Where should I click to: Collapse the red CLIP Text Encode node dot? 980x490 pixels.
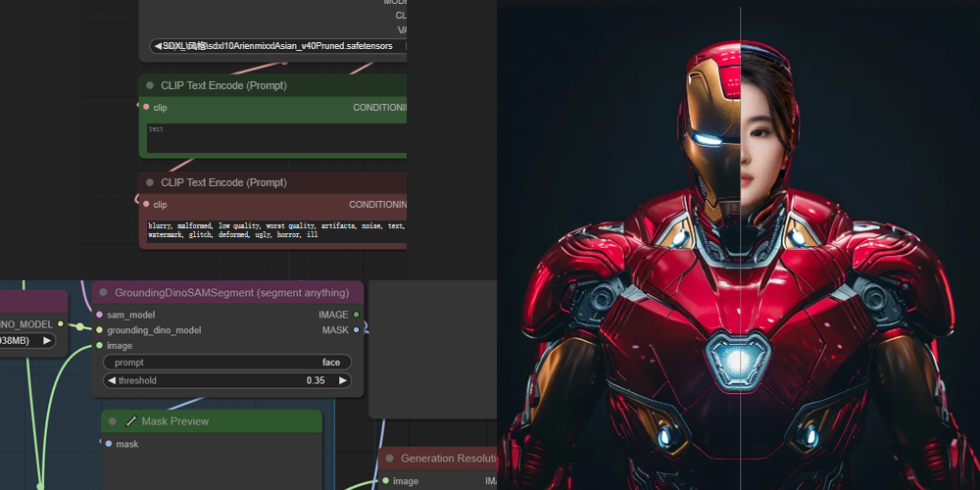(x=149, y=182)
